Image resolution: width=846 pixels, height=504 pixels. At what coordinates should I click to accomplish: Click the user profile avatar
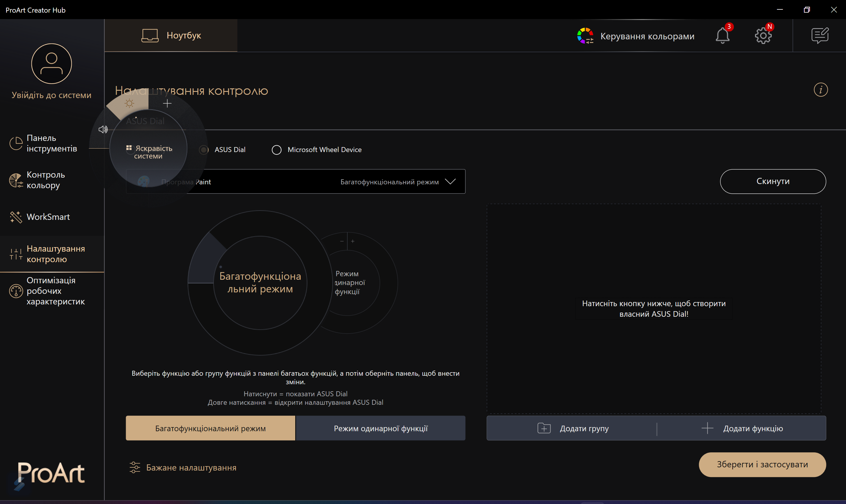(x=52, y=64)
